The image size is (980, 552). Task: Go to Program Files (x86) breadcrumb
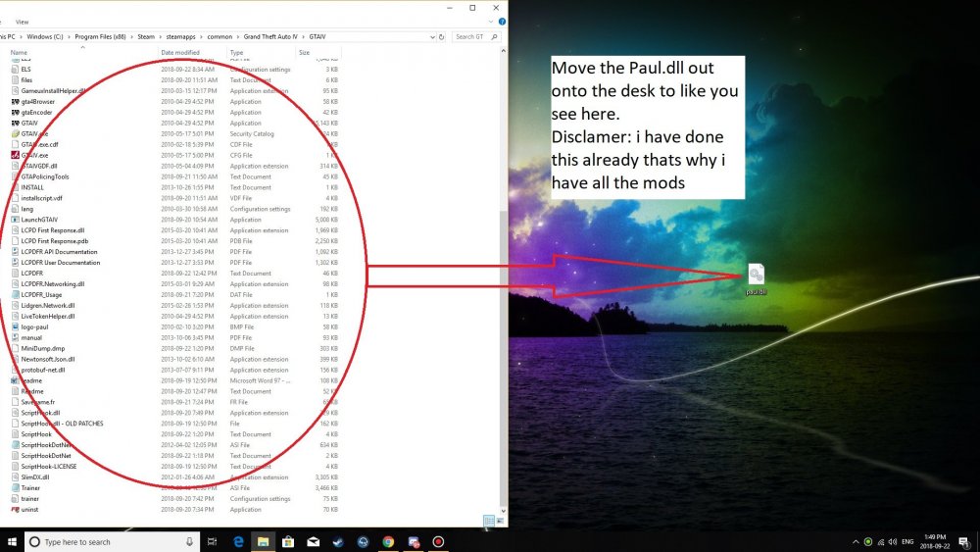click(100, 37)
